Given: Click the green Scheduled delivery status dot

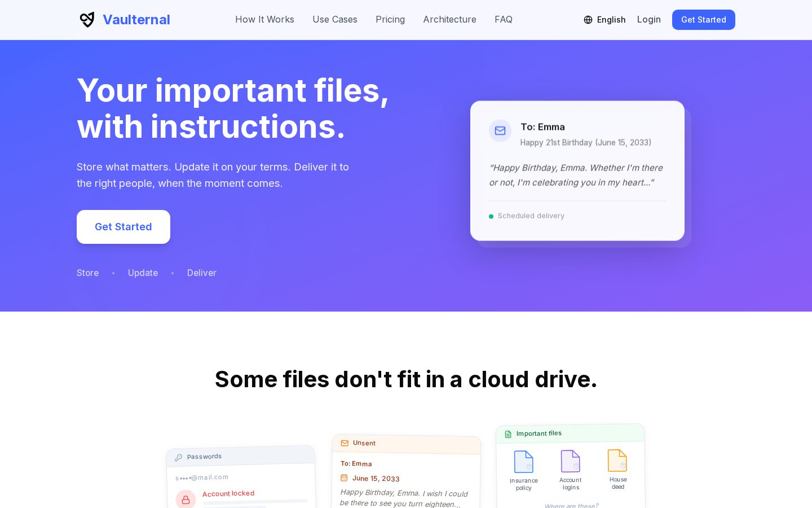Looking at the screenshot, I should coord(491,216).
